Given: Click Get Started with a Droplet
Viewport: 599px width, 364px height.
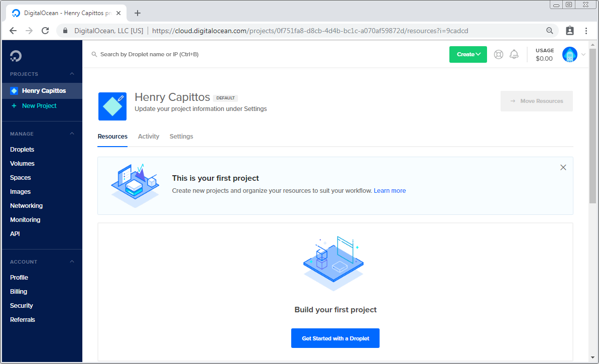Looking at the screenshot, I should (335, 338).
